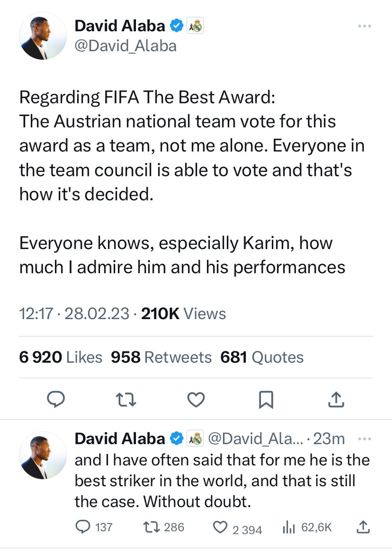
Task: Share the follow-up reply tweet
Action: click(x=363, y=527)
